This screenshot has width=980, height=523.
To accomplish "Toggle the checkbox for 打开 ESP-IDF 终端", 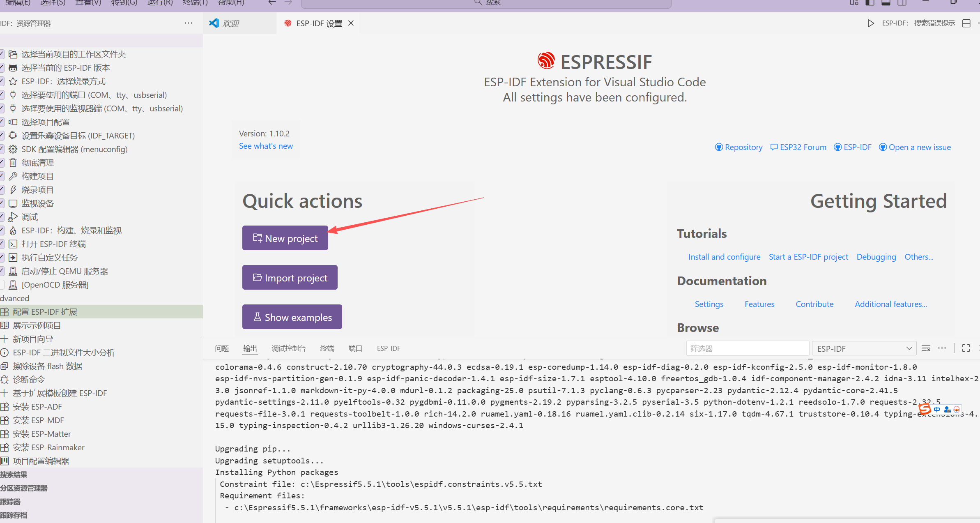I will tap(2, 244).
